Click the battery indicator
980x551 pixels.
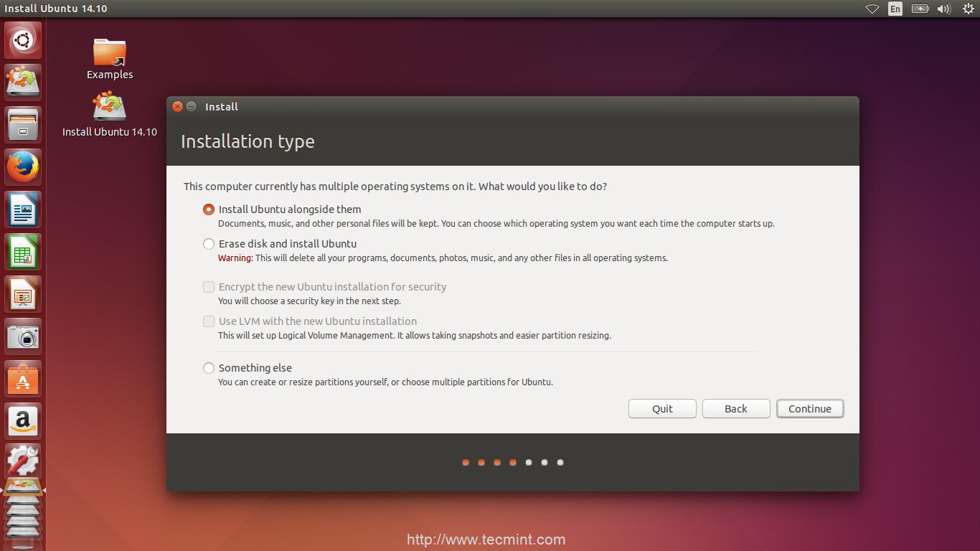click(920, 9)
